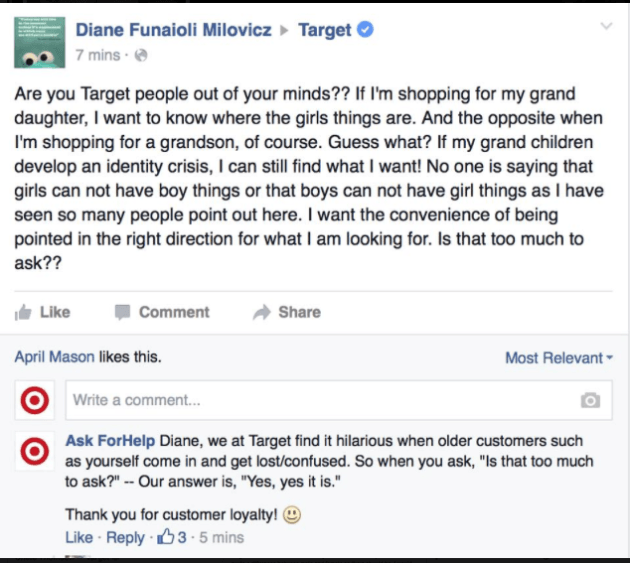
Task: Click Target's blue verified badge
Action: (x=366, y=30)
